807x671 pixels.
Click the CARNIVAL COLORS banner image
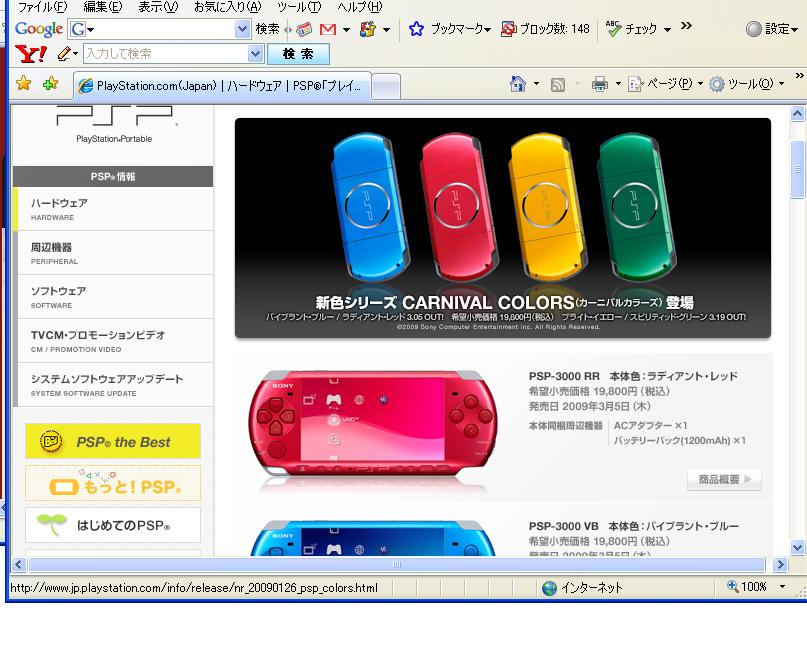503,228
